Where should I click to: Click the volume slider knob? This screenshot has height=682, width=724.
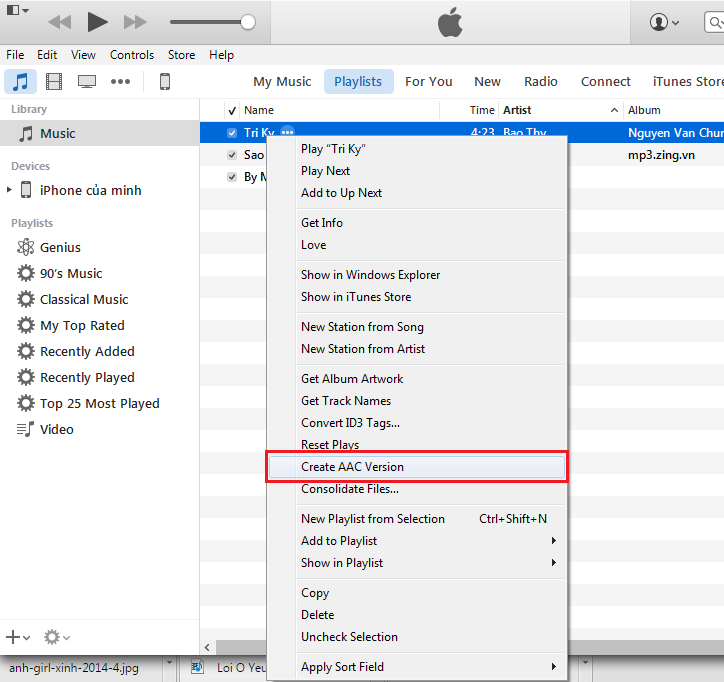[248, 22]
